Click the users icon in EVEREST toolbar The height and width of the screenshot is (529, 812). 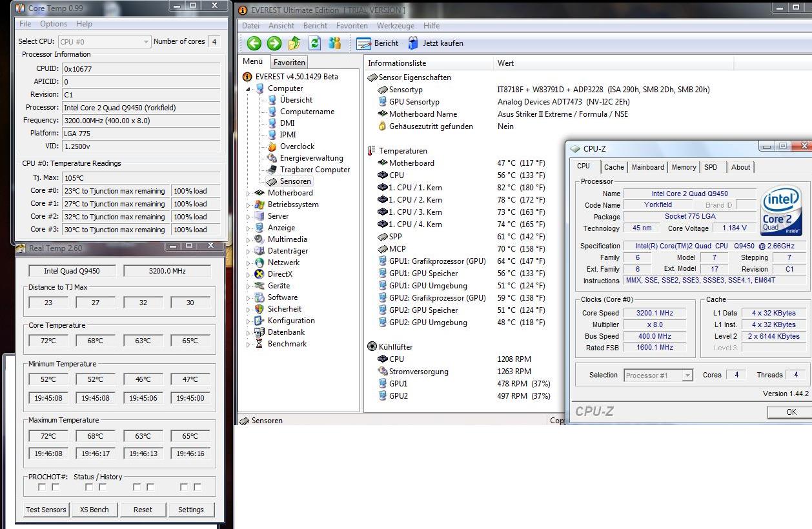click(x=334, y=43)
